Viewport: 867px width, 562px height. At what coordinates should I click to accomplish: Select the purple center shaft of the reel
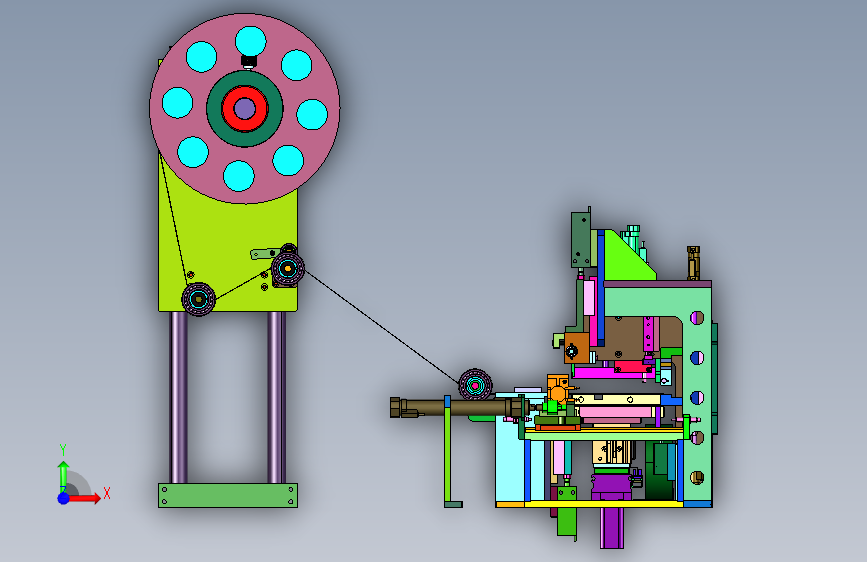pos(244,109)
